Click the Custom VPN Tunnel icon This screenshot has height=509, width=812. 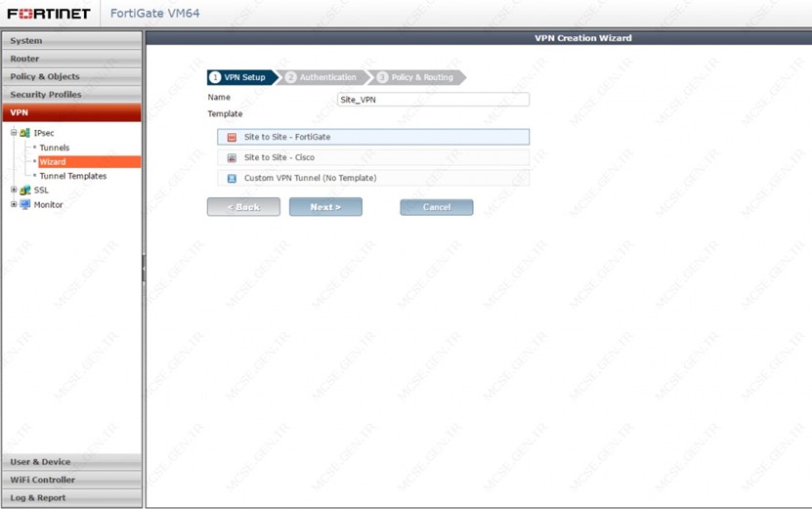tap(232, 178)
